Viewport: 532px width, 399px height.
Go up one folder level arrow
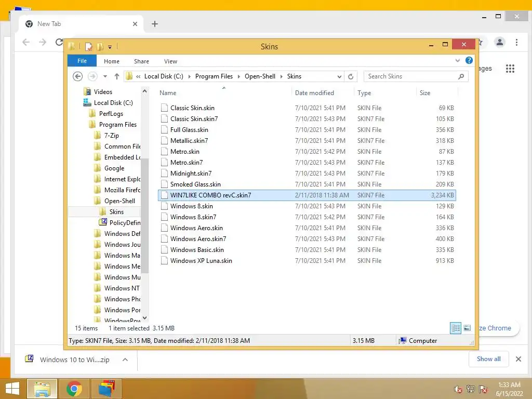(x=117, y=76)
